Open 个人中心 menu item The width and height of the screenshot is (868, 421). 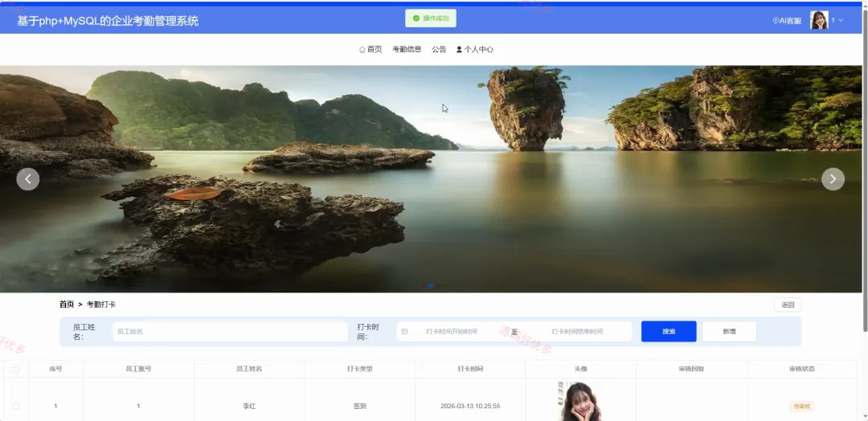coord(475,49)
